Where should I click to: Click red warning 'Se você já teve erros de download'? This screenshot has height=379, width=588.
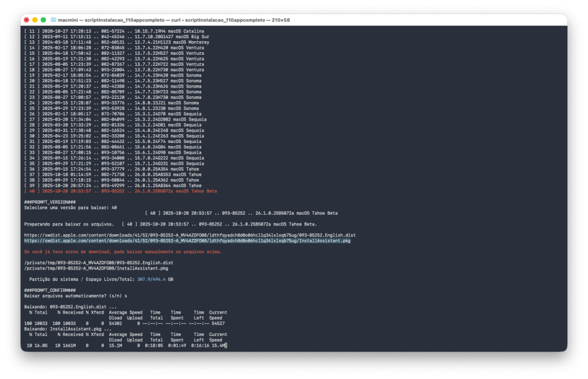click(123, 252)
